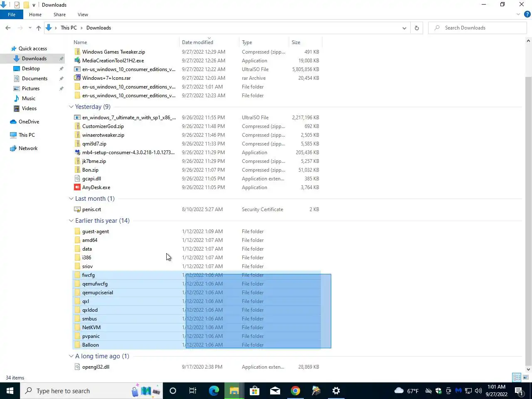Collapse the Yesterday (9) group

pos(71,107)
